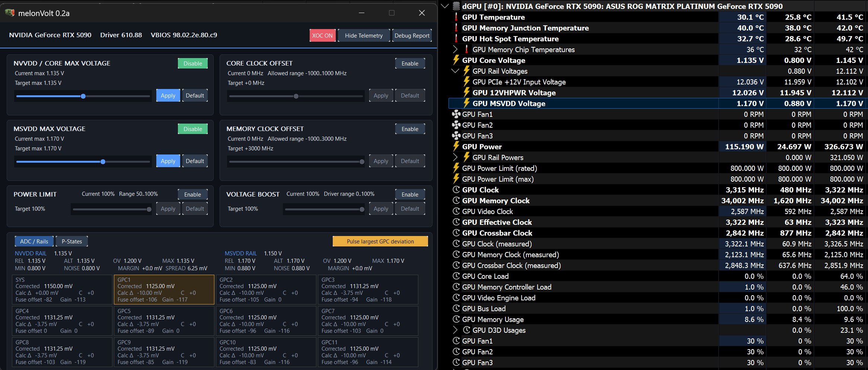Click thermometer icon of GPU Memory Chip Temperatures
This screenshot has height=370, width=868.
[x=466, y=50]
